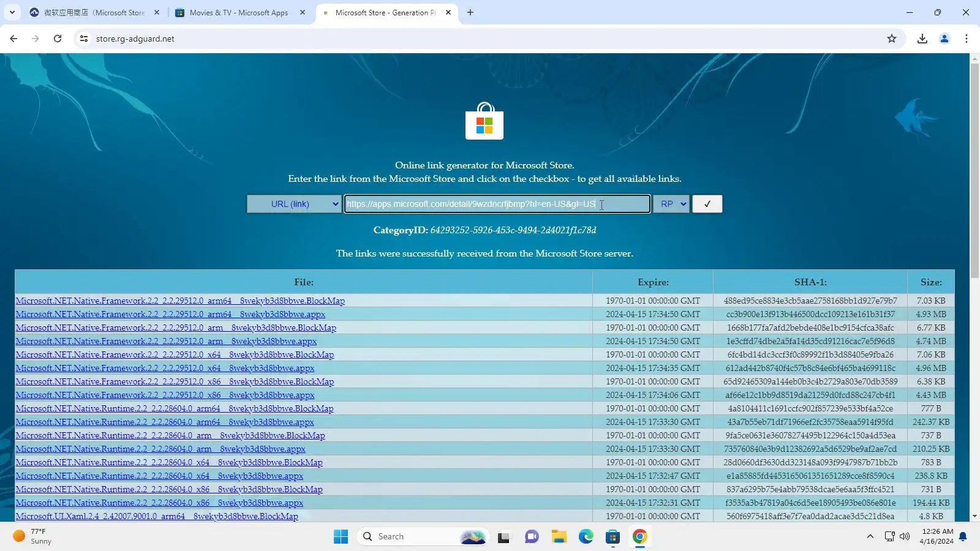980x551 pixels.
Task: Click the browser forward arrow
Action: click(36, 39)
